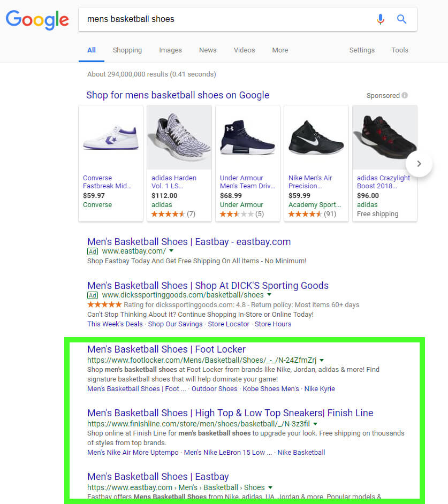
Task: Open the dropdown next to finishline.com URL
Action: coord(316,423)
